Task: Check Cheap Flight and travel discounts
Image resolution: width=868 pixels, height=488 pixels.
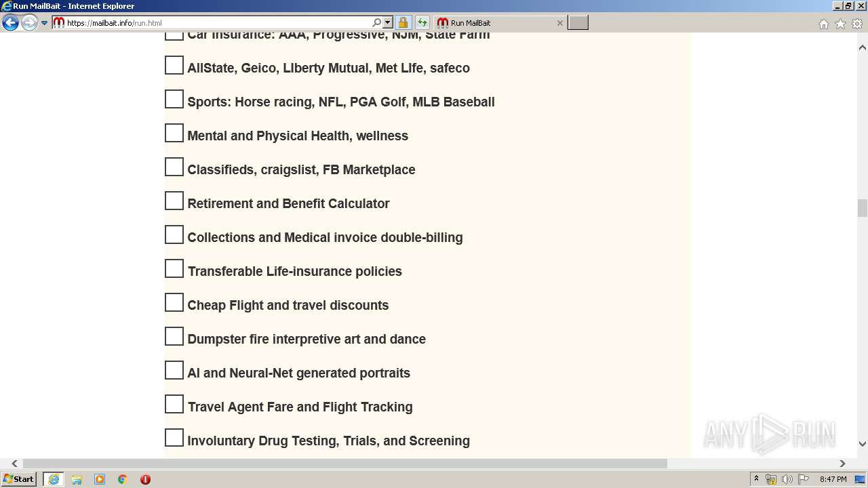Action: point(174,302)
